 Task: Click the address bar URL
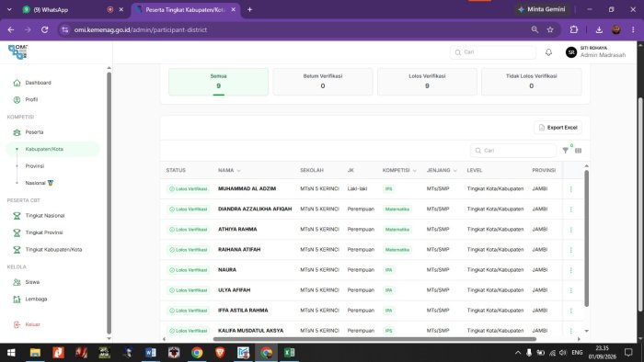tap(141, 29)
